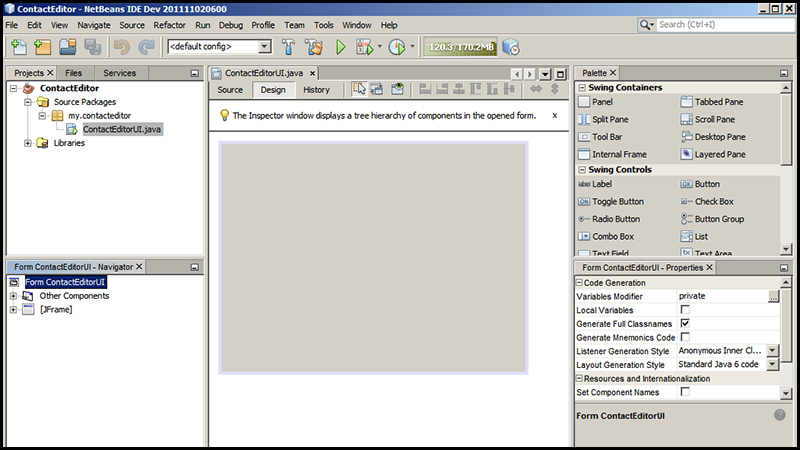Open the File menu
Viewport: 800px width, 450px height.
tap(12, 25)
